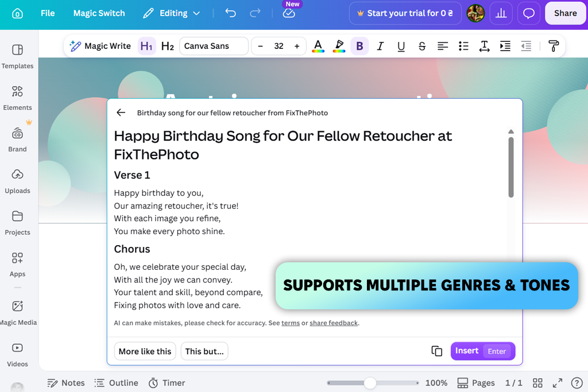Open grid view of pages

coord(537,383)
